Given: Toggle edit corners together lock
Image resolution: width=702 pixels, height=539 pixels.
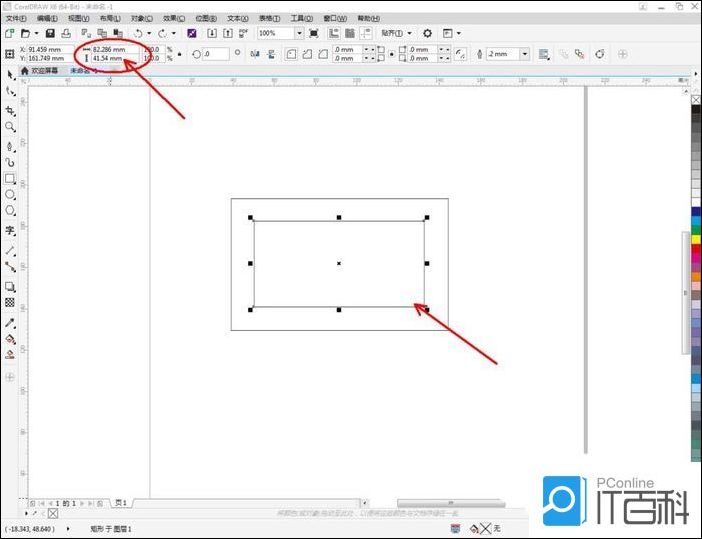Looking at the screenshot, I should tap(391, 54).
